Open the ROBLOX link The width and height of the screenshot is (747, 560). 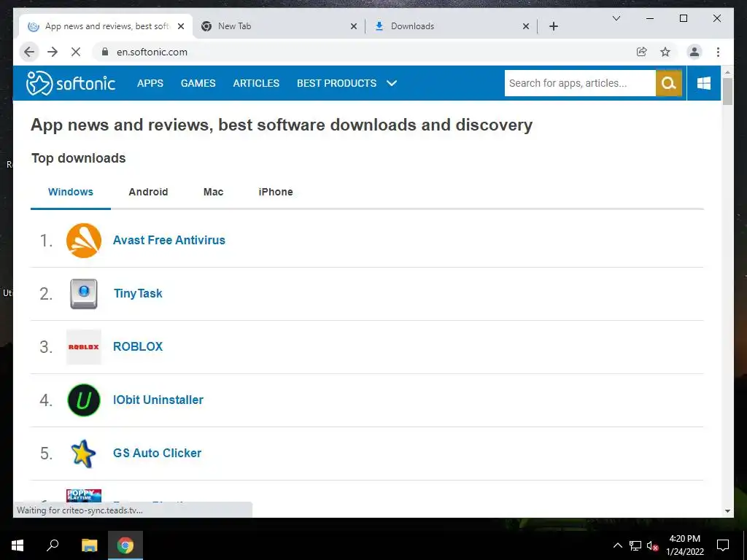point(138,346)
